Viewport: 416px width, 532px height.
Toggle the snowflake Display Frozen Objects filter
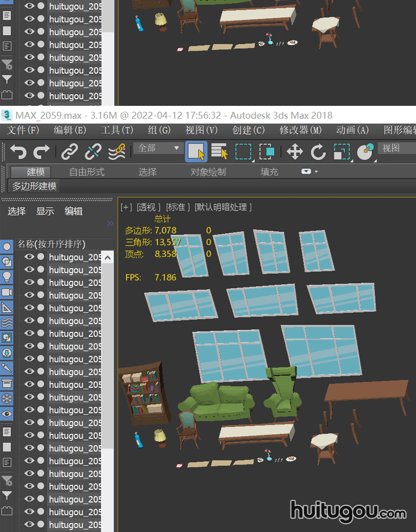(7, 398)
